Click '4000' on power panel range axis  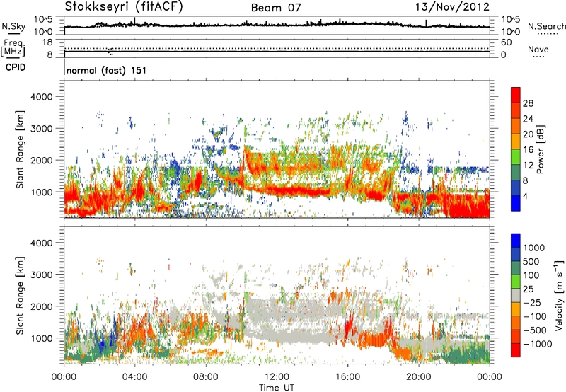pyautogui.click(x=41, y=97)
